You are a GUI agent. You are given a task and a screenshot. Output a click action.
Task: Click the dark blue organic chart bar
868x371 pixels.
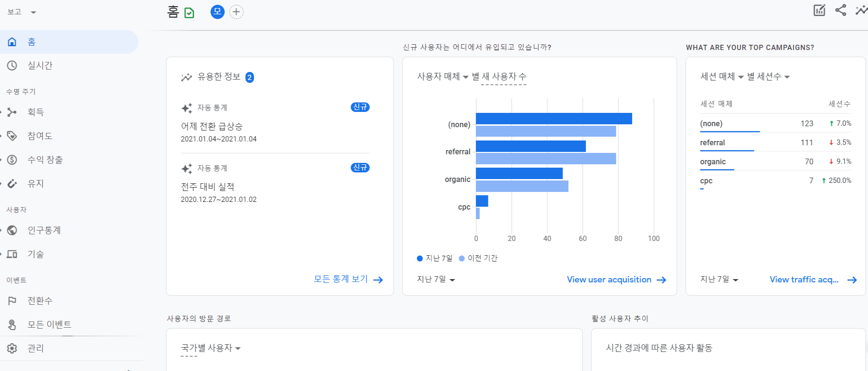pyautogui.click(x=519, y=173)
